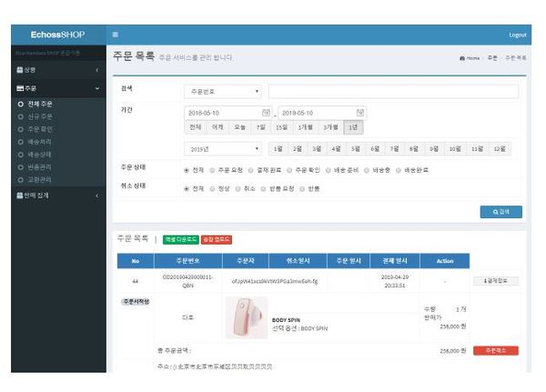Click the 5월 month button
The height and width of the screenshot is (392, 546).
356,149
